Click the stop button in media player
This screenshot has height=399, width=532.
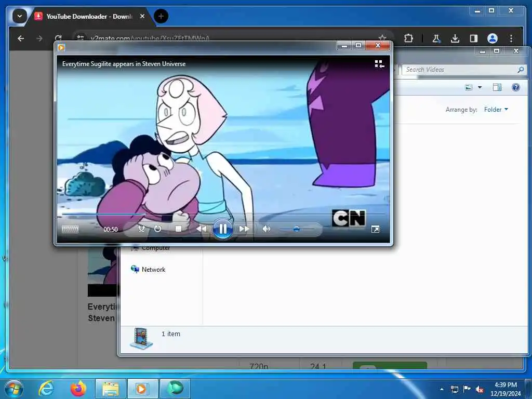(178, 229)
